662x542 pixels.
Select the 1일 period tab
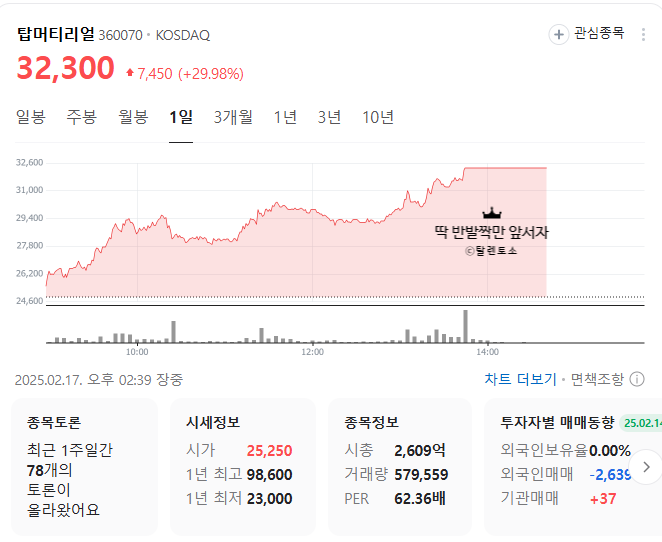coord(181,117)
